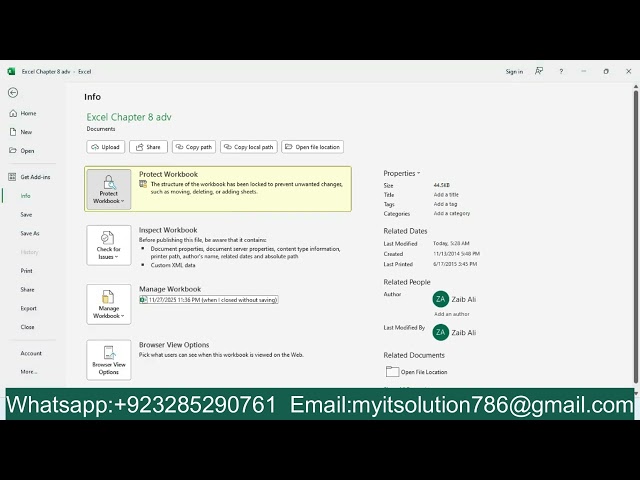This screenshot has width=640, height=480.
Task: Open the Home page in backstage
Action: coord(28,113)
